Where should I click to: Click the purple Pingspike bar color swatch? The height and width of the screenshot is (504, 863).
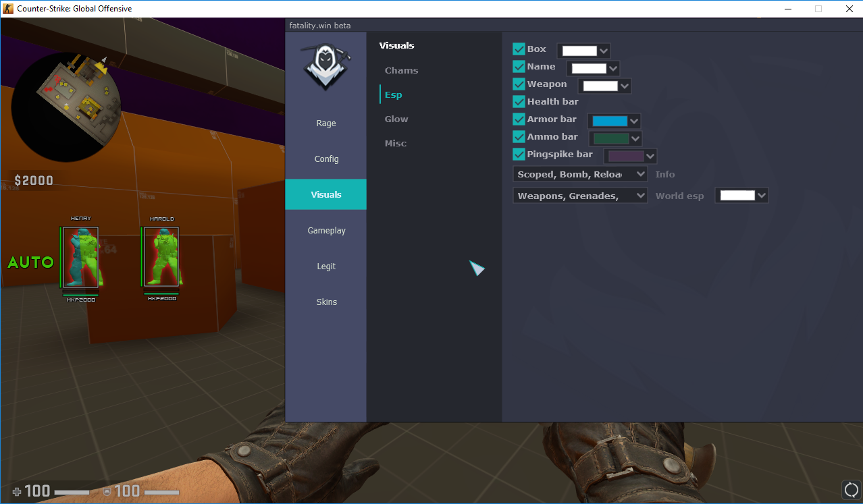[x=626, y=156]
